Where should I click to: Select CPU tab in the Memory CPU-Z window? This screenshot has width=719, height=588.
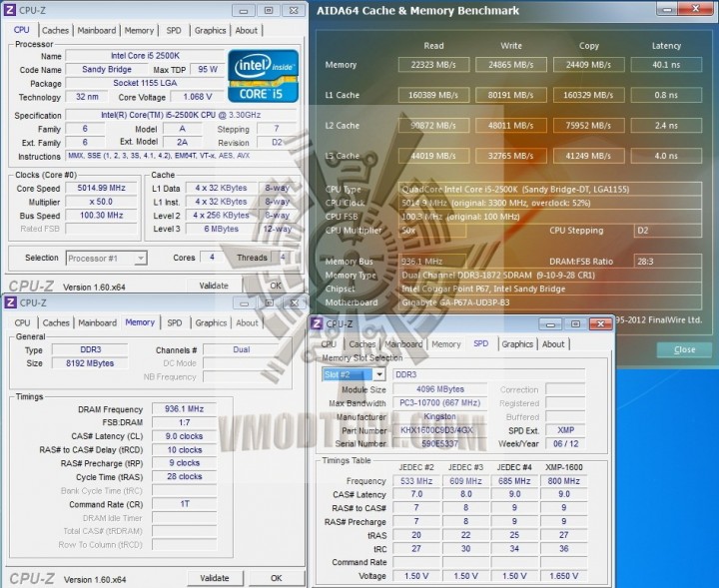click(x=22, y=323)
